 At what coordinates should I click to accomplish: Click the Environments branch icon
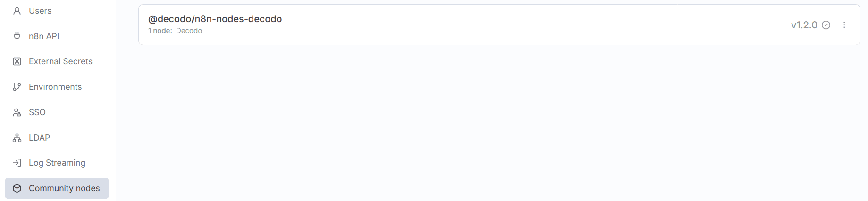17,87
